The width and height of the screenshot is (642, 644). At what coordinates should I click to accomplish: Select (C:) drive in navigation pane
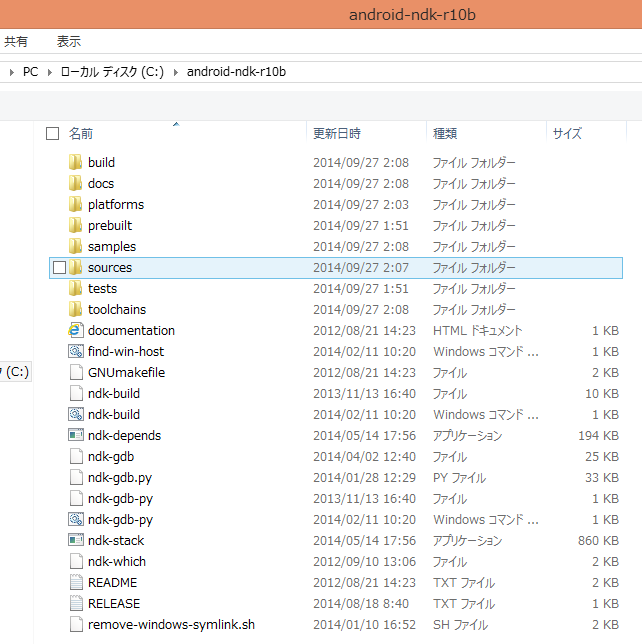click(x=16, y=372)
